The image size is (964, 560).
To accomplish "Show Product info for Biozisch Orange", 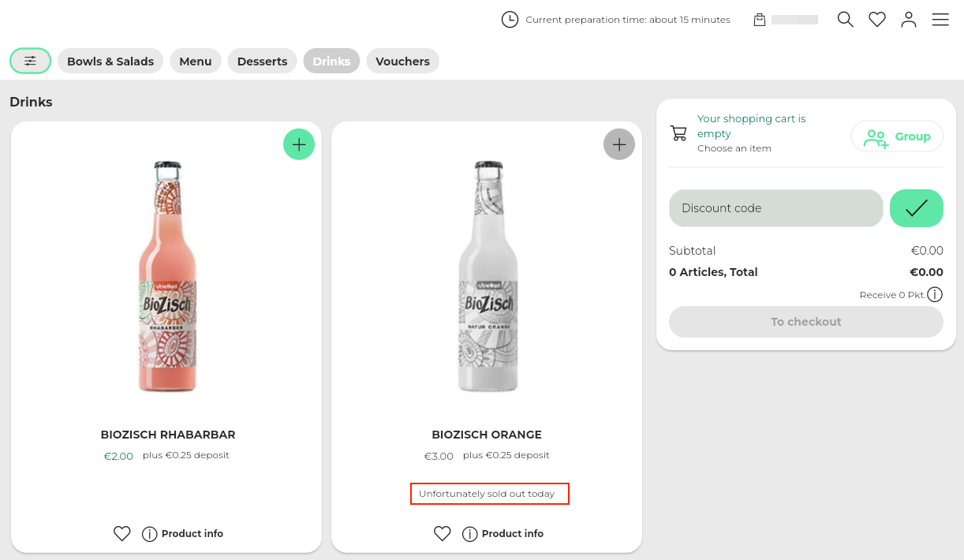I will [x=503, y=534].
